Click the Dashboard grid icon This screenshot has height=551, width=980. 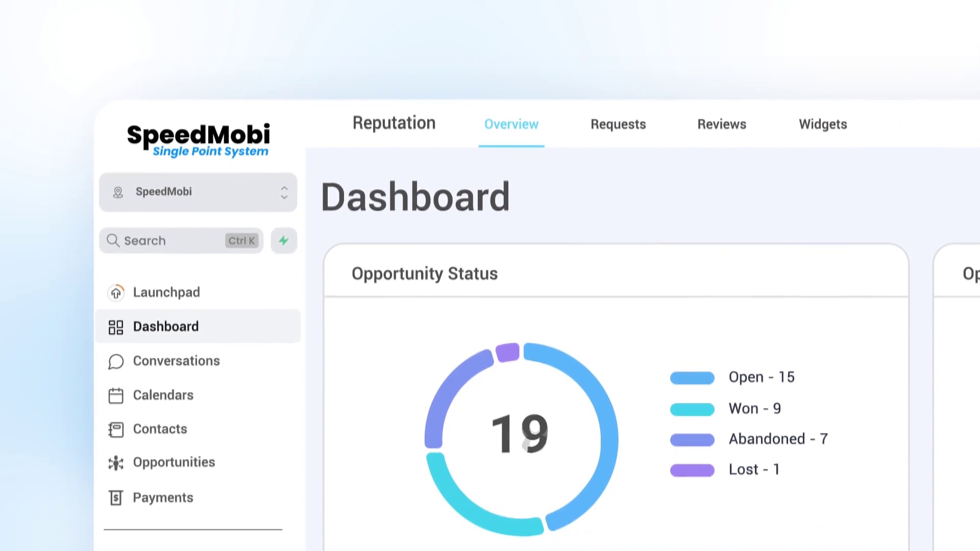click(116, 327)
